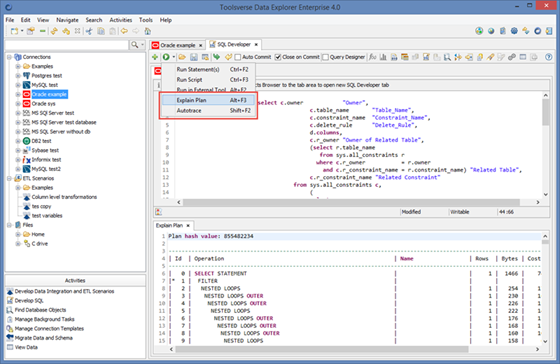Click the blue help question mark icon
The height and width of the screenshot is (364, 560).
pyautogui.click(x=549, y=57)
